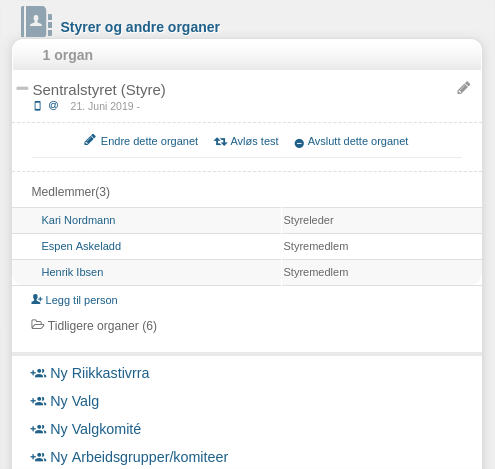Click the swap arrows icon beside Avløs test

click(x=220, y=142)
